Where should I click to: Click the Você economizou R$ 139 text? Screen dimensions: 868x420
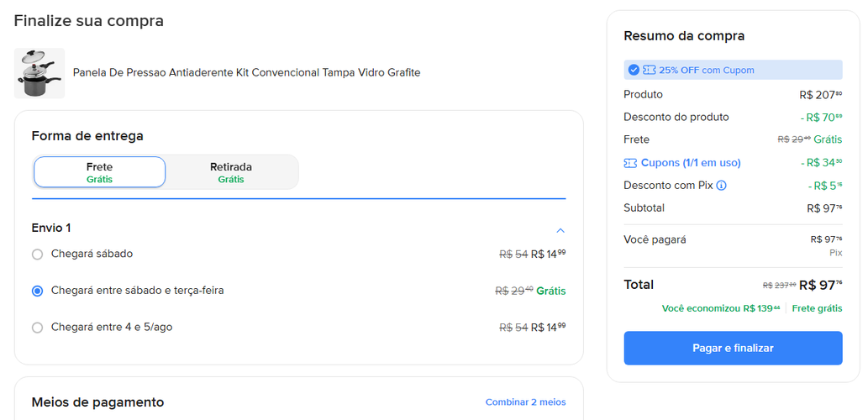721,308
